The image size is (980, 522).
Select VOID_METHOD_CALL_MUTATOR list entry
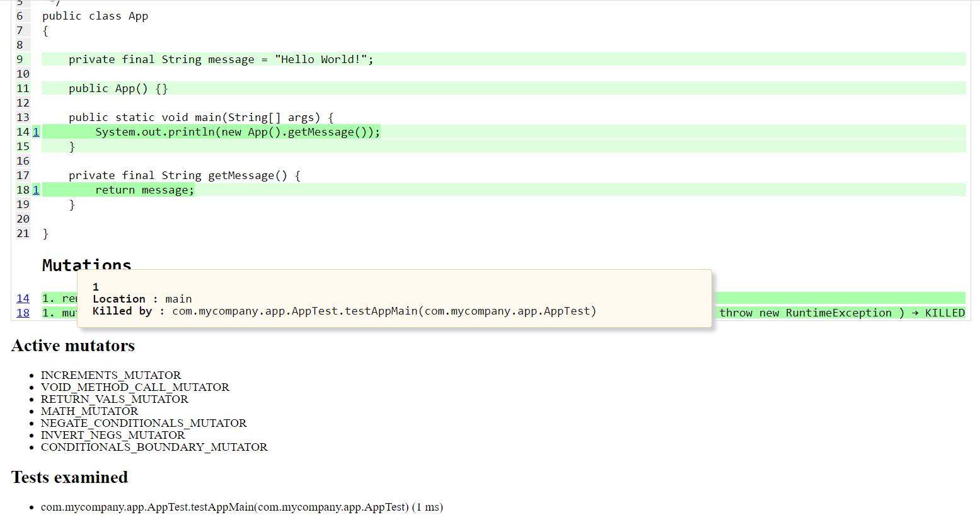pyautogui.click(x=135, y=387)
